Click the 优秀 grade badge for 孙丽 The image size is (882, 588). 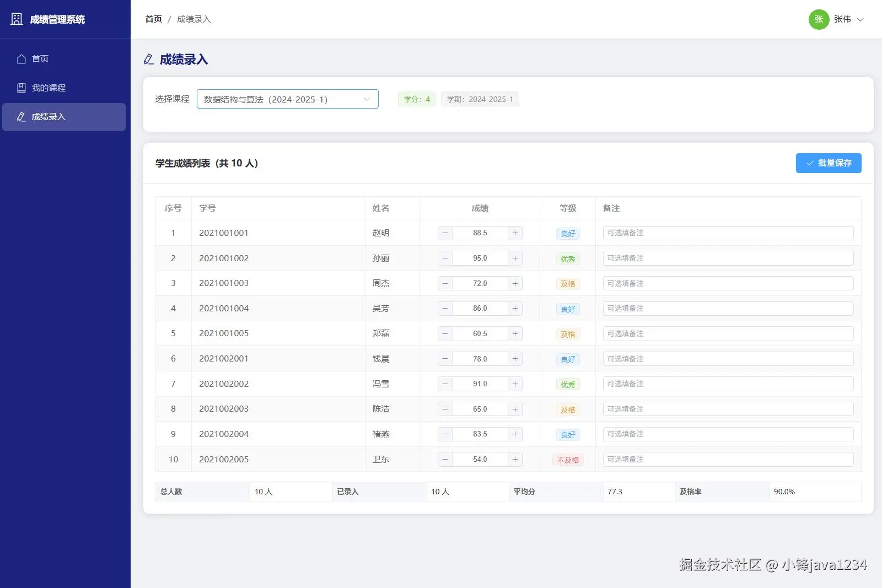pos(568,258)
